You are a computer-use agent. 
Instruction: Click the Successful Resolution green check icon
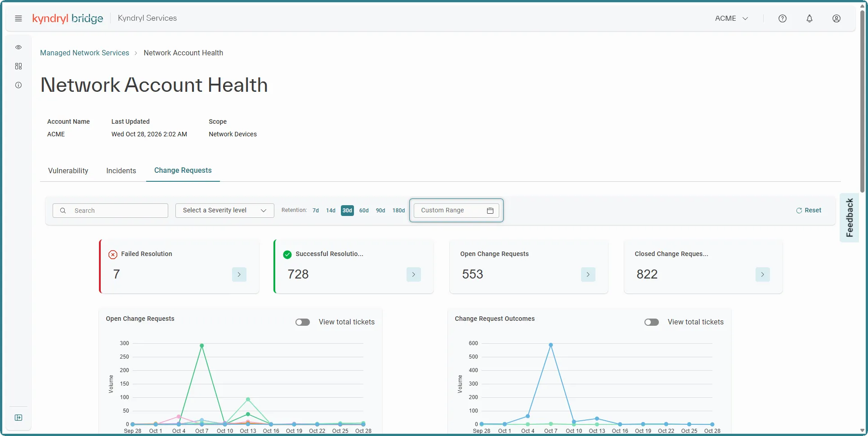287,255
